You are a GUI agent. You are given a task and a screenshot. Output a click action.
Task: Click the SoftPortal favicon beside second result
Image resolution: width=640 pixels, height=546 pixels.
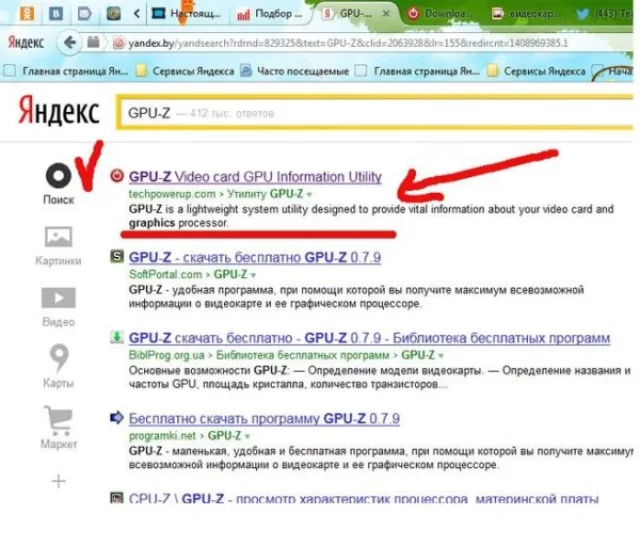pyautogui.click(x=117, y=257)
